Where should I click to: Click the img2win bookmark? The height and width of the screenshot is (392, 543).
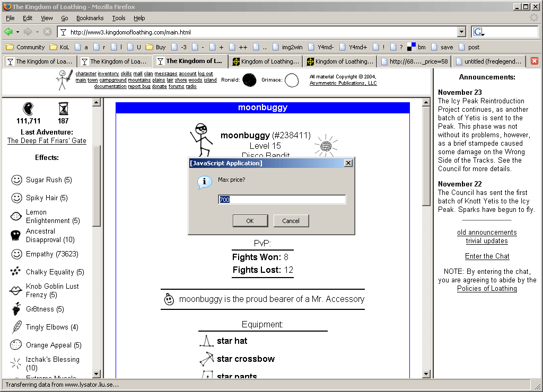click(287, 47)
